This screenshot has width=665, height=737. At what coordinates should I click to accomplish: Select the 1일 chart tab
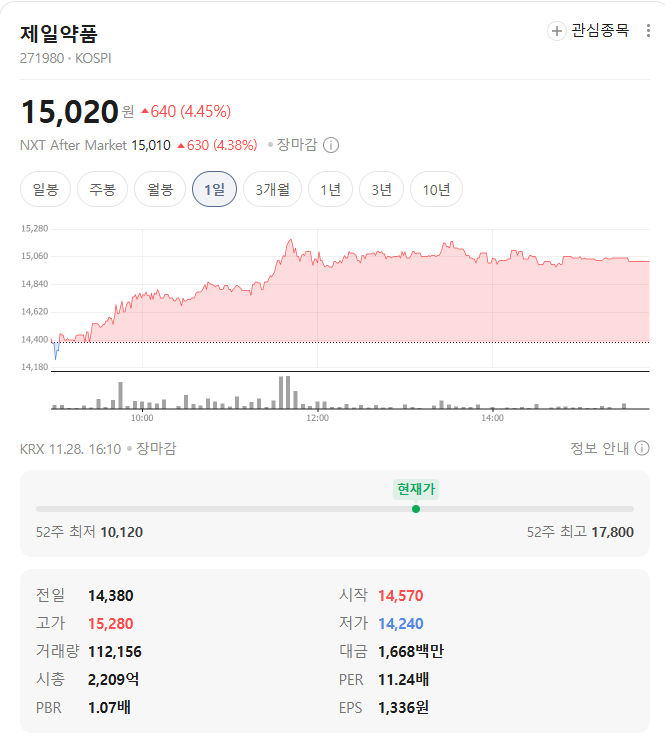pyautogui.click(x=214, y=189)
